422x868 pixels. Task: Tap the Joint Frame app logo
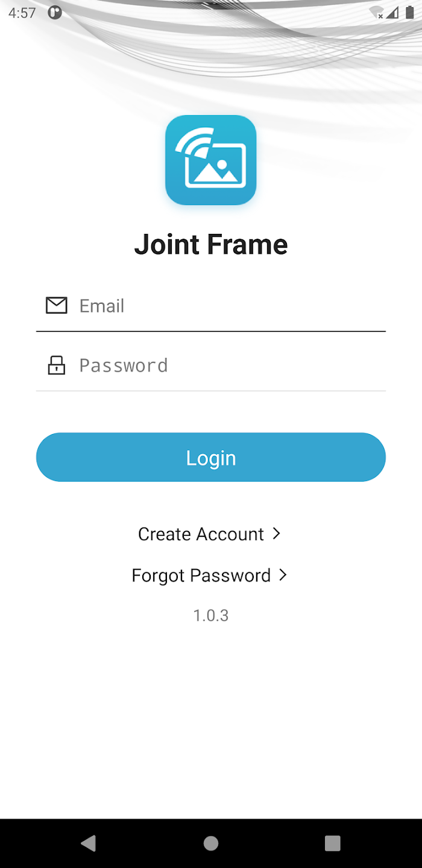[x=211, y=160]
